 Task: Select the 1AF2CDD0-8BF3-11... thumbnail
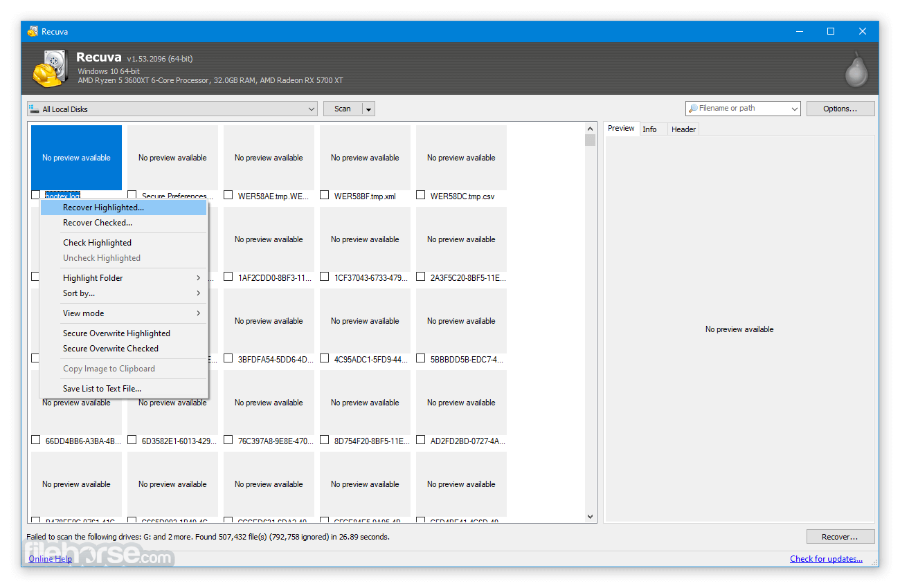pyautogui.click(x=269, y=239)
